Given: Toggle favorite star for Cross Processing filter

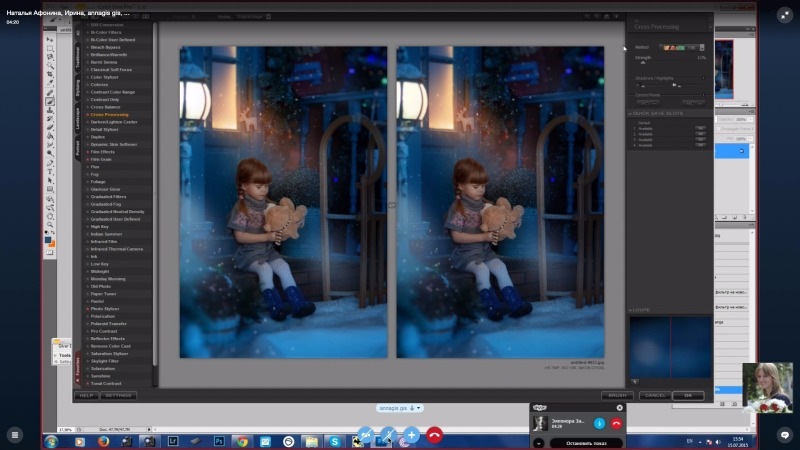Looking at the screenshot, I should 87,115.
